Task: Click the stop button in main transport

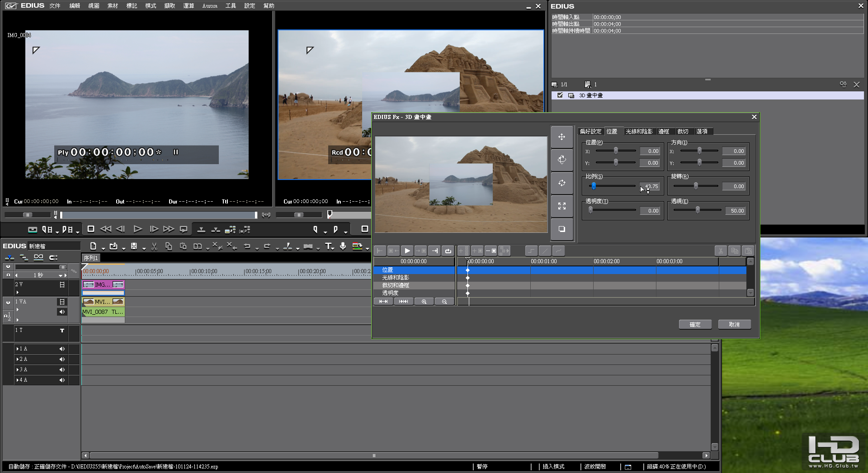Action: [91, 229]
